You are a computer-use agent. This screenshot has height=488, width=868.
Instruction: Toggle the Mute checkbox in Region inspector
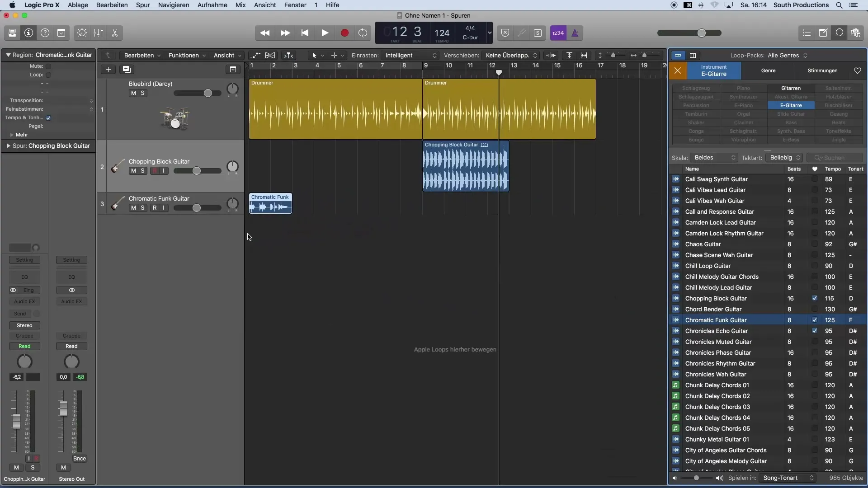48,66
